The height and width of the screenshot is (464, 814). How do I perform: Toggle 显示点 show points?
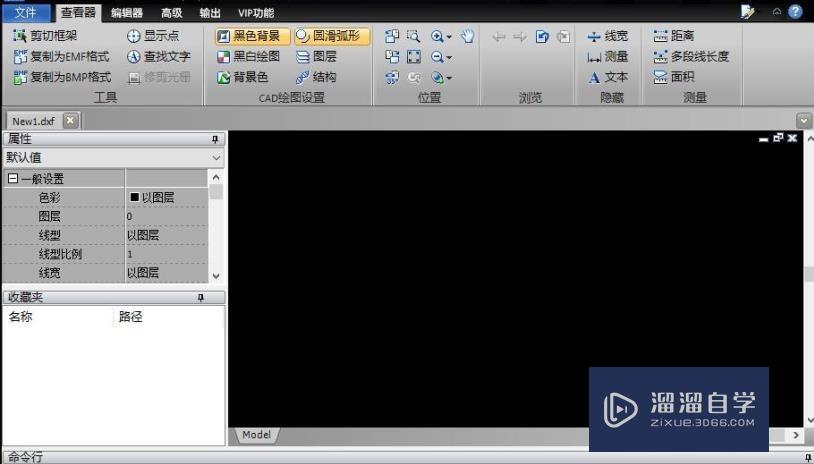coord(153,36)
